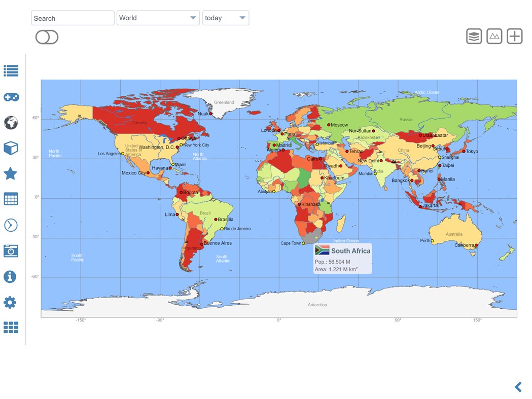The height and width of the screenshot is (399, 532).
Task: Flip the toggle switch below the search box
Action: [x=46, y=37]
